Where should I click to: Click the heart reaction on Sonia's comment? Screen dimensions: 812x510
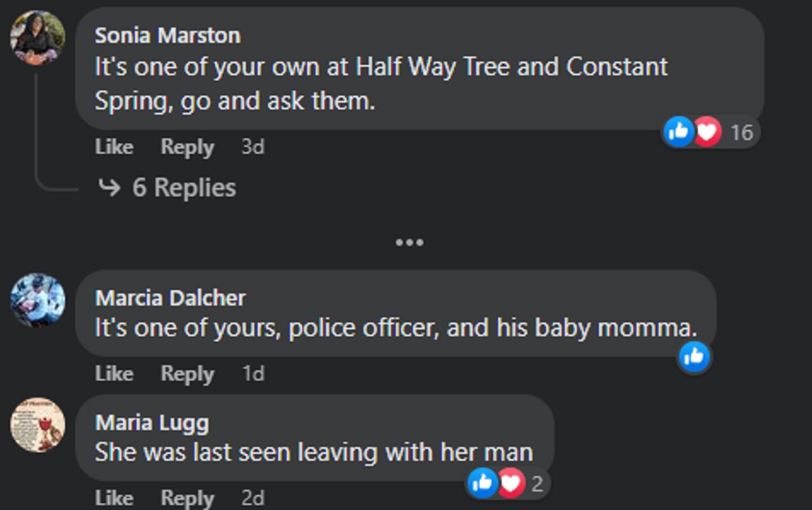click(x=707, y=132)
